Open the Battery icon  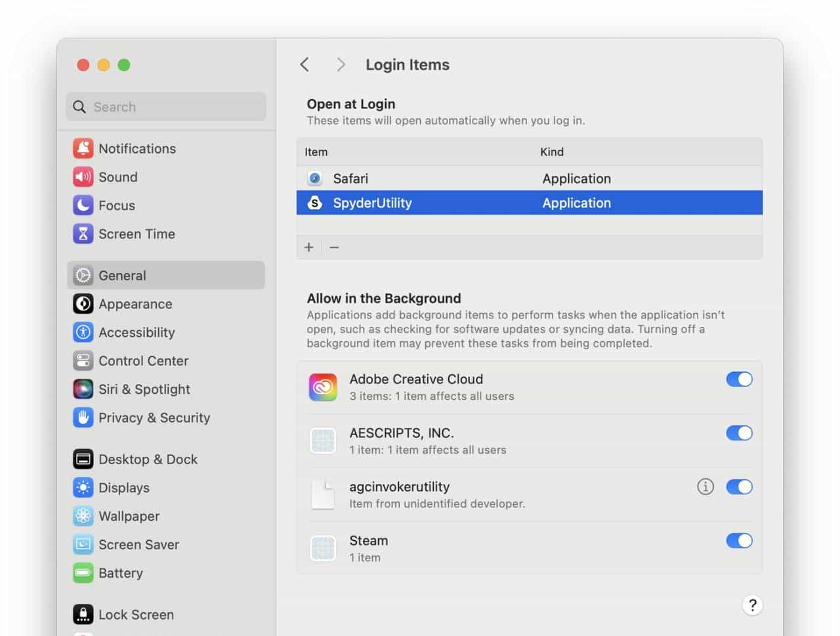(x=83, y=573)
